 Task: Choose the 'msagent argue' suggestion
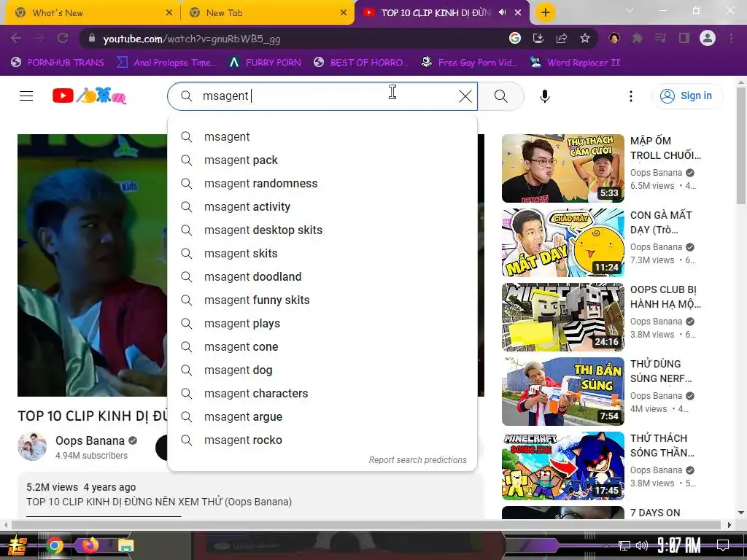322,416
